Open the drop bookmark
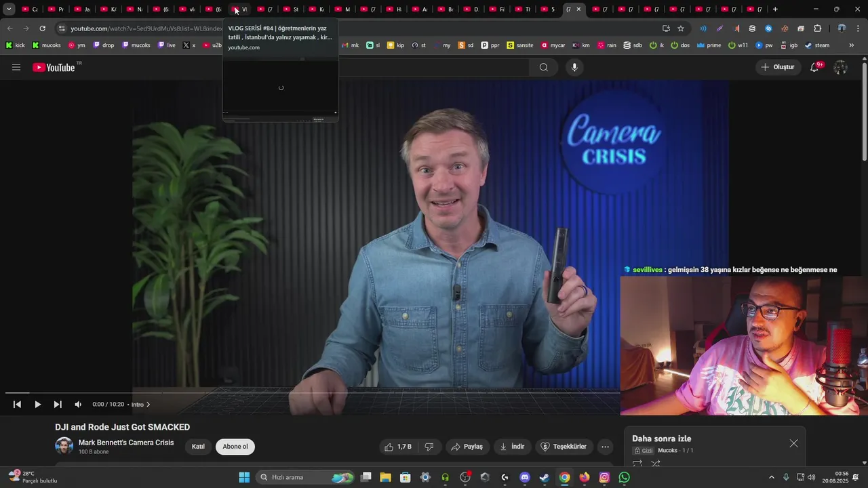 pos(103,45)
